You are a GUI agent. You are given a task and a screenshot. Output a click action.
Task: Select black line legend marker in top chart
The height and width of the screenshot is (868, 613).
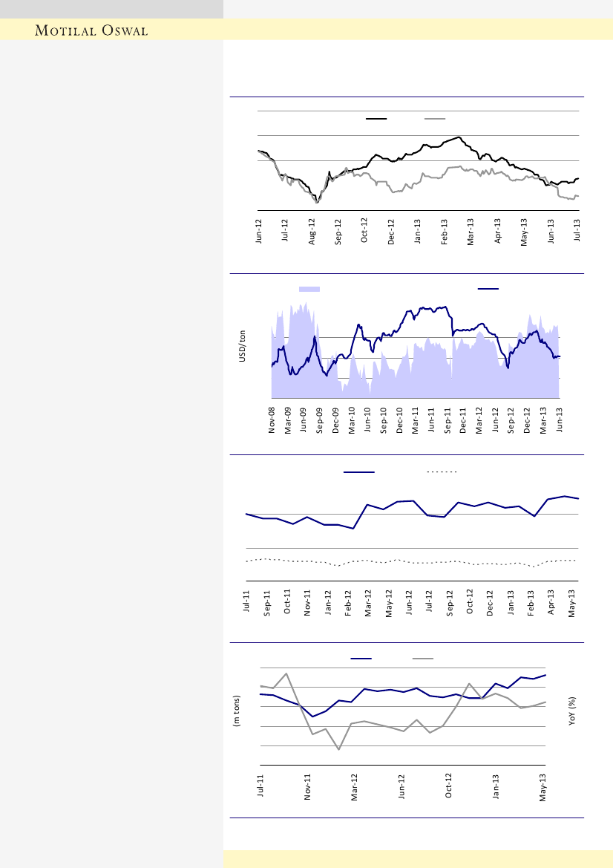tap(376, 119)
